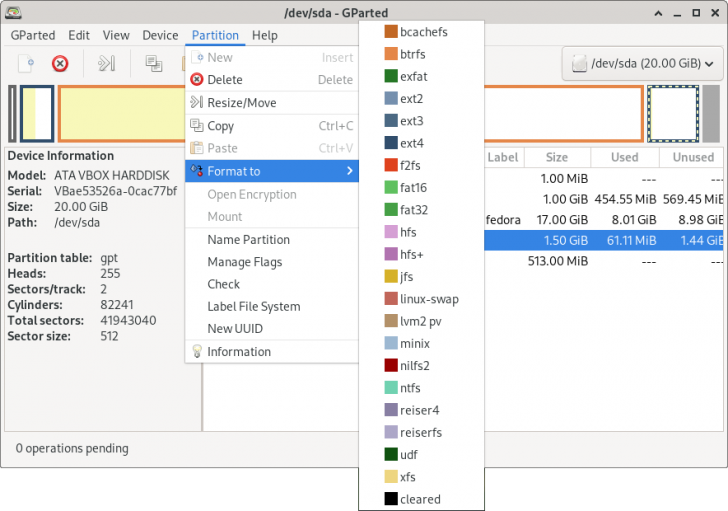Select xfs format option
This screenshot has width=728, height=511.
[x=422, y=478]
